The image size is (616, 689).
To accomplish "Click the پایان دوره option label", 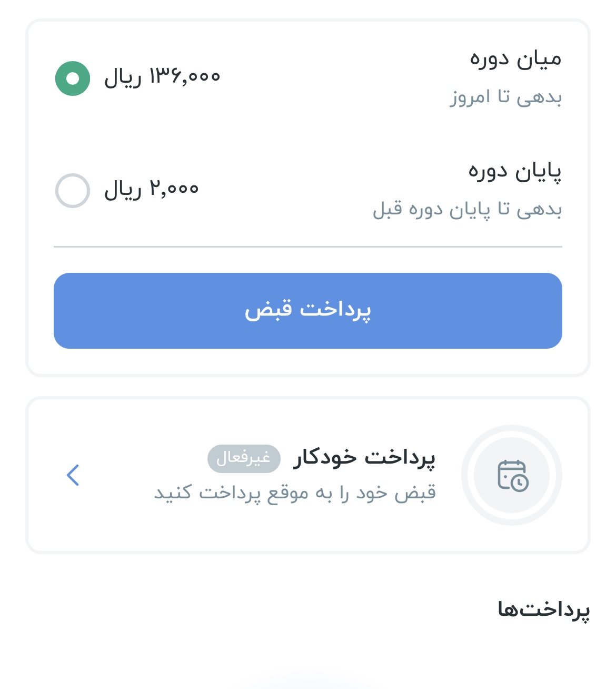I will (x=515, y=172).
